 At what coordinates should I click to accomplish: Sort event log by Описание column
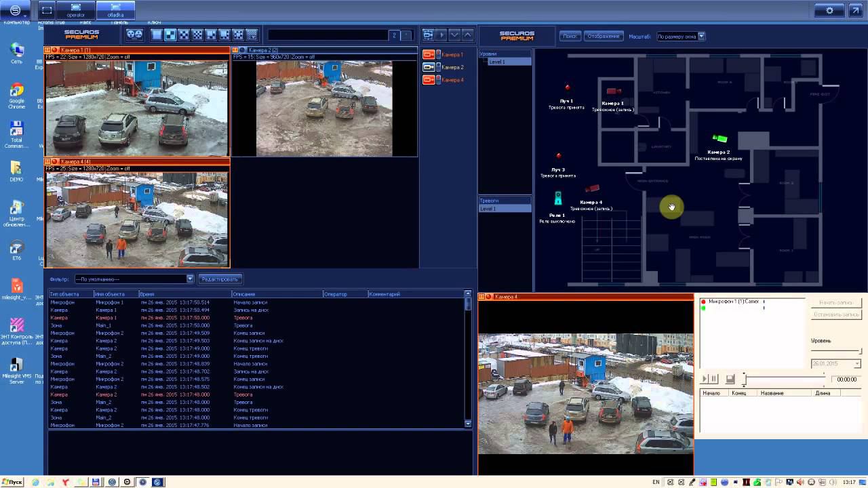277,294
